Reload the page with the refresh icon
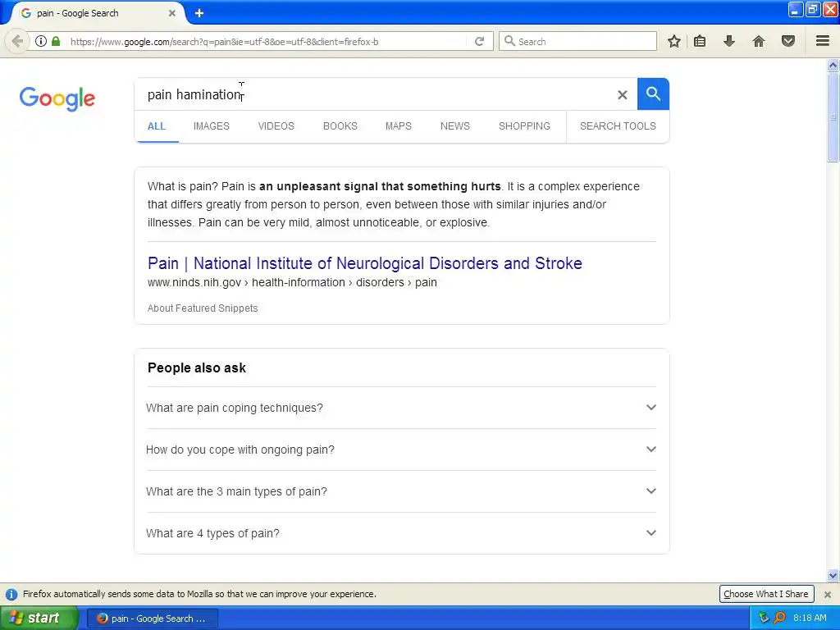 point(479,41)
